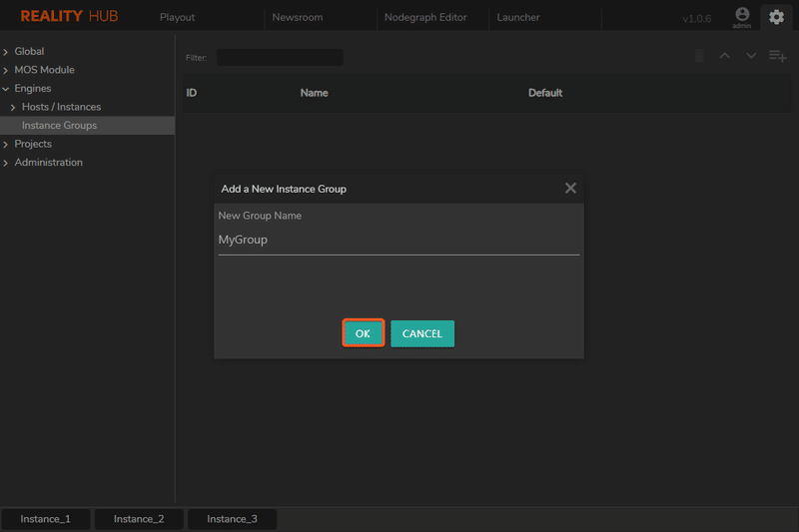Collapse the Engines tree node

(6, 89)
